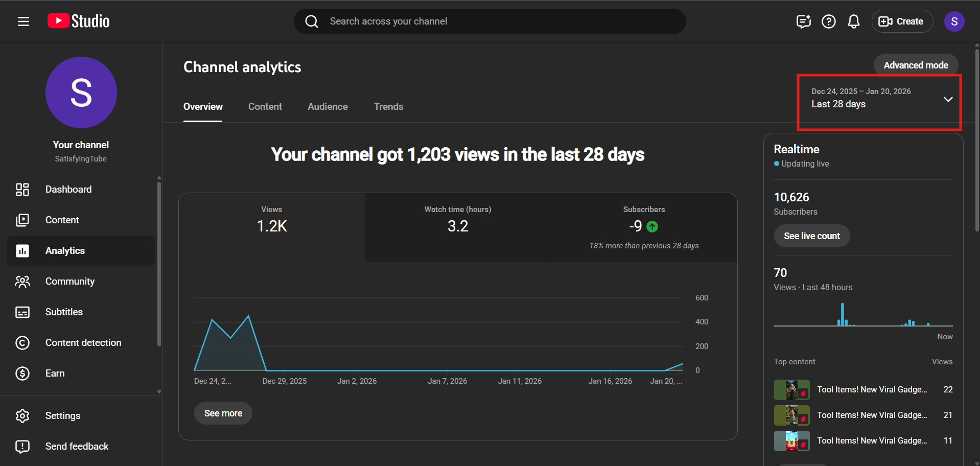Viewport: 980px width, 466px height.
Task: Open the hamburger navigation menu
Action: pyautogui.click(x=24, y=21)
